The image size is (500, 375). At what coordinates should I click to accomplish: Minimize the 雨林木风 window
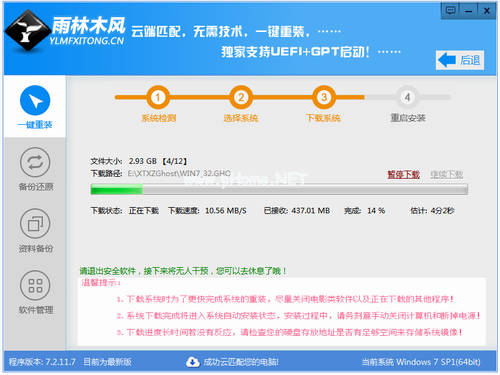point(469,11)
